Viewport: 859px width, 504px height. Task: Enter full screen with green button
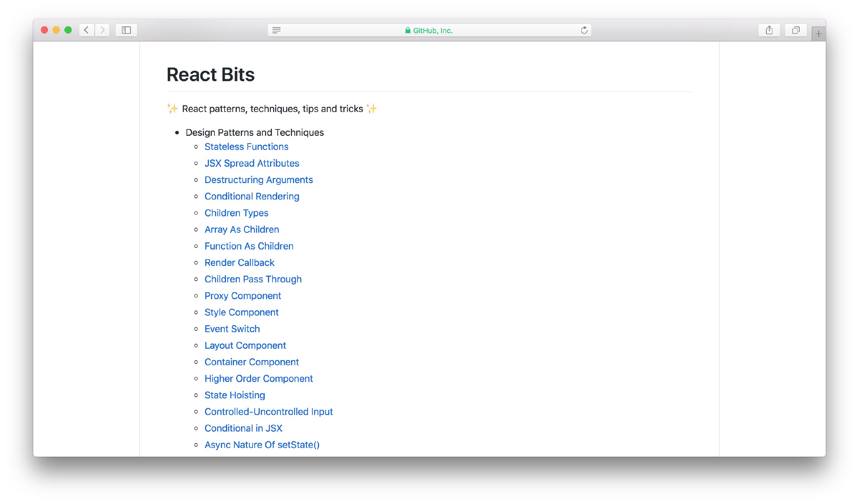[68, 30]
